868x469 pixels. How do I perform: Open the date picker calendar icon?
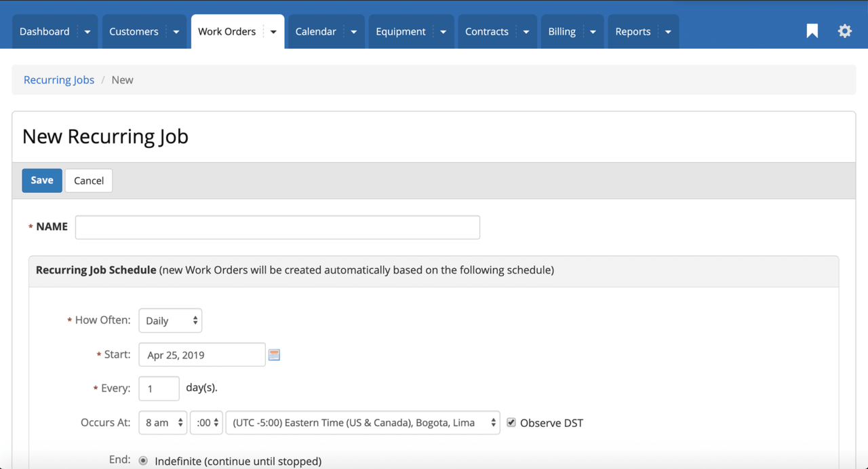[274, 354]
